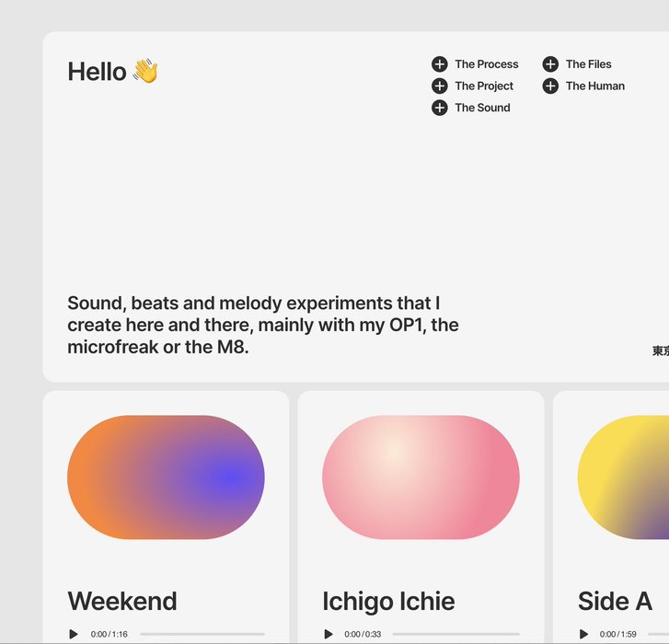The width and height of the screenshot is (669, 644).
Task: Click the orange-purple Weekend artwork
Action: (166, 477)
